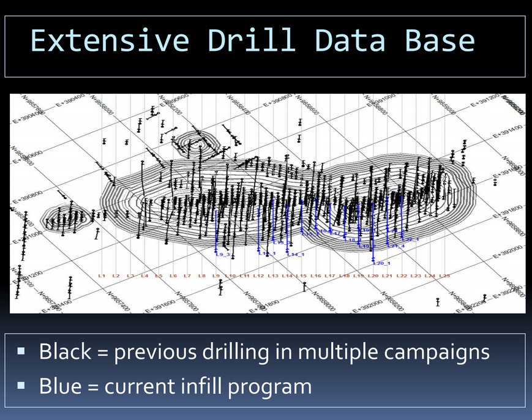This screenshot has width=532, height=420.
Task: Click section line label L13
Action: tap(273, 276)
